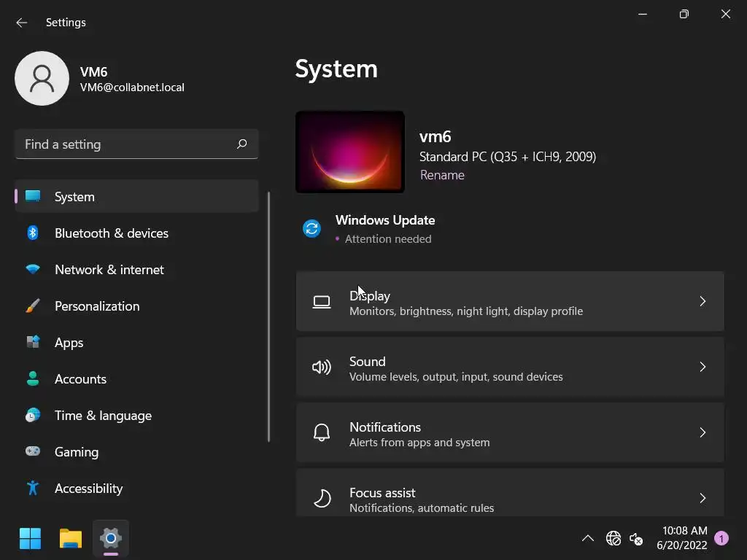Open Accessibility settings section
747x560 pixels.
tap(136, 488)
